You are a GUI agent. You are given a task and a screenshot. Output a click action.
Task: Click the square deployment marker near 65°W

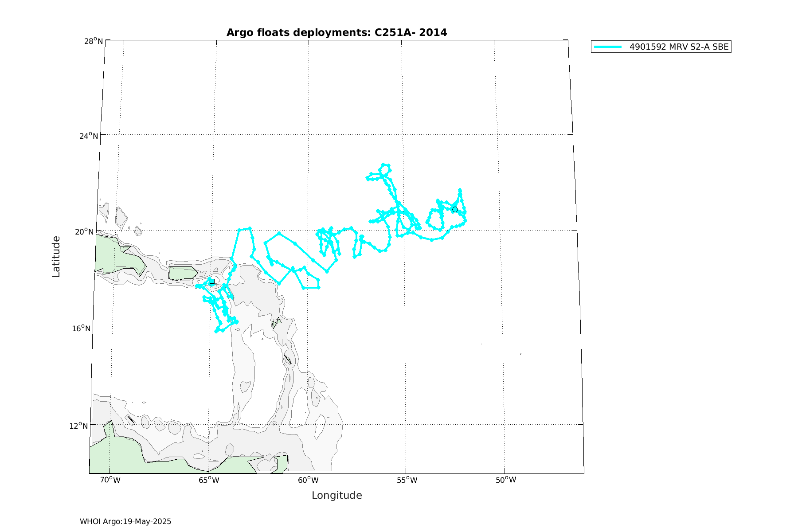tap(212, 281)
